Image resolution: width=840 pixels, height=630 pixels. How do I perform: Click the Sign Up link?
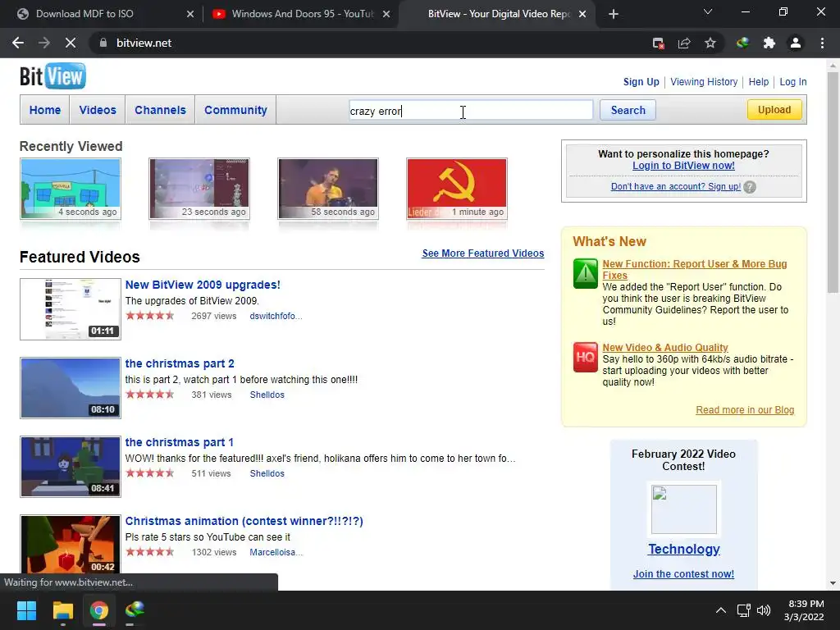pos(641,82)
